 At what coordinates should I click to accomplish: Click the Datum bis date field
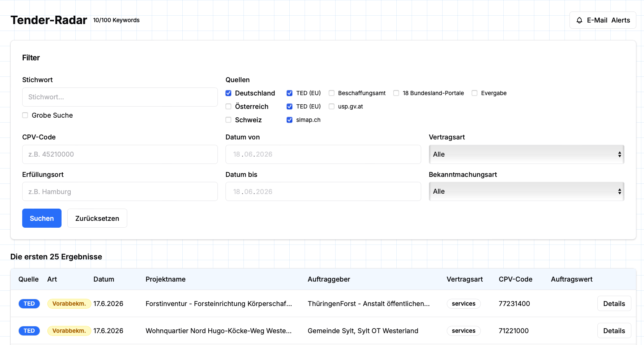click(323, 191)
